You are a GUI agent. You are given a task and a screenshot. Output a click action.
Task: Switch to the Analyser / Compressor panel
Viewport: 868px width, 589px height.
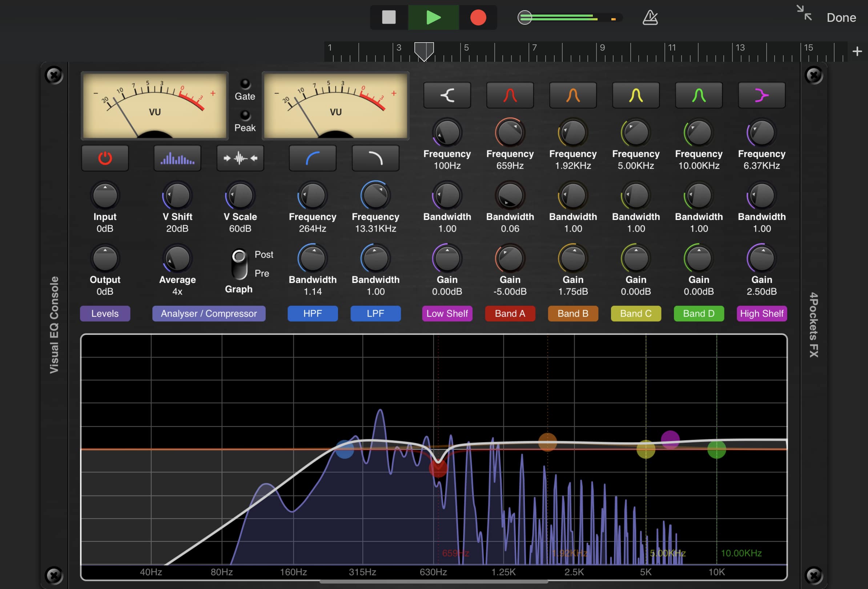click(x=209, y=313)
